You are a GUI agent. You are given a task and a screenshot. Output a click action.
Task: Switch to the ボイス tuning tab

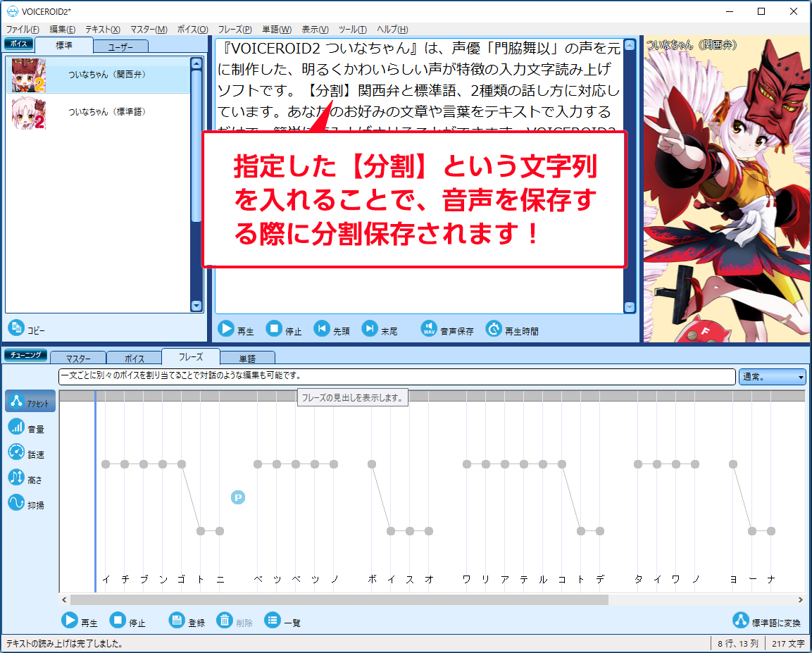point(134,358)
